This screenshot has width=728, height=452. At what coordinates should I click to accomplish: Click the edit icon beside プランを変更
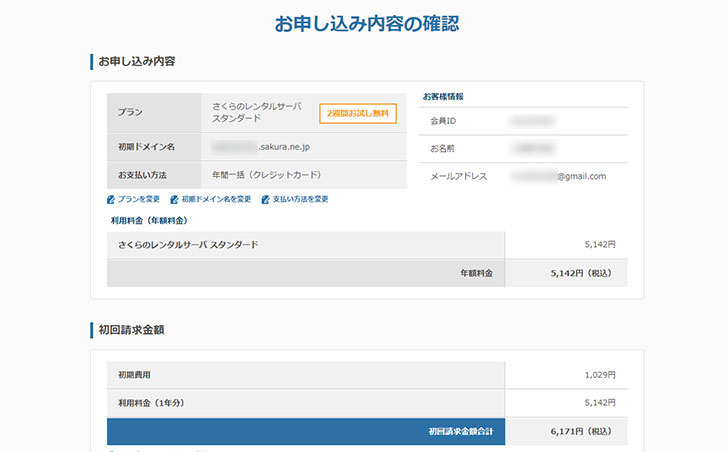point(111,200)
